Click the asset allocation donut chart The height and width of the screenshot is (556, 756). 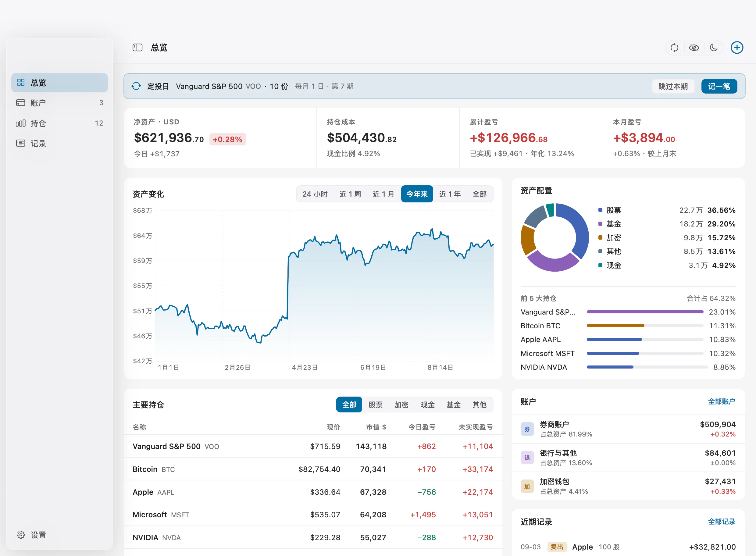pyautogui.click(x=555, y=238)
